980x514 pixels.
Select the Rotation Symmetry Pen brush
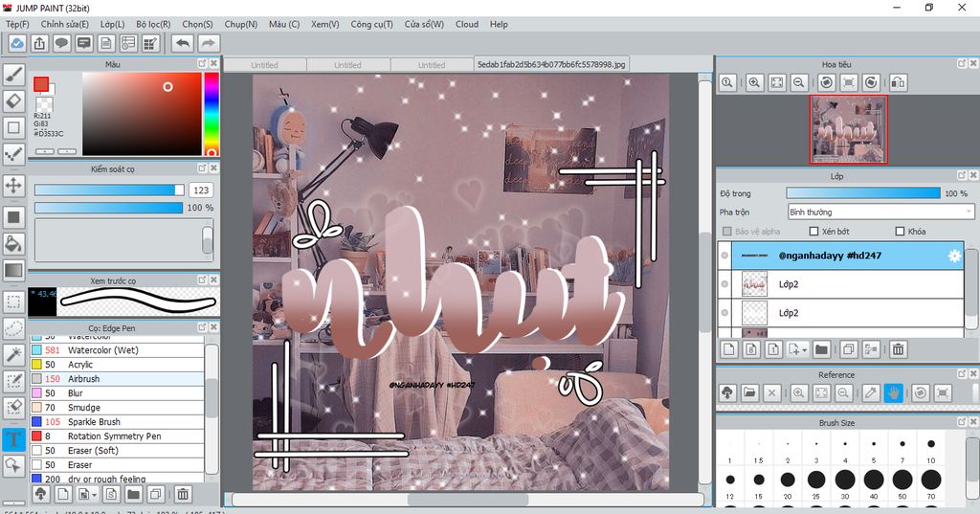click(117, 436)
